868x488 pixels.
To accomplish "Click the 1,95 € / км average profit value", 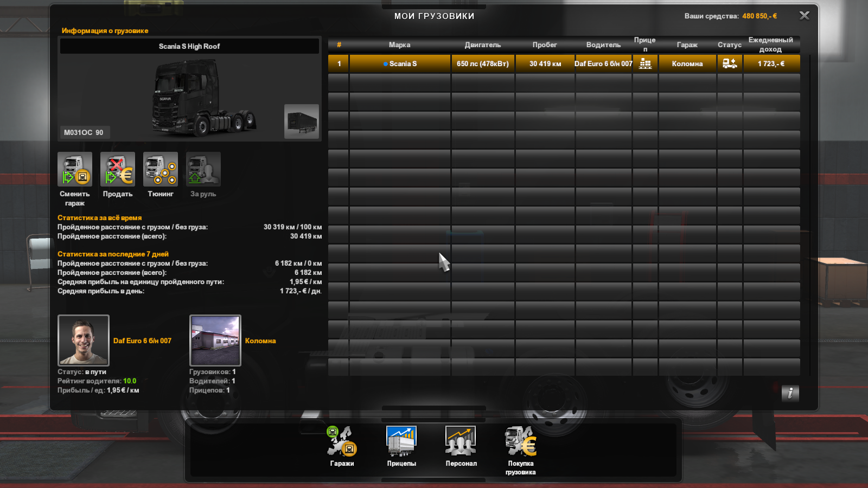I will point(305,282).
